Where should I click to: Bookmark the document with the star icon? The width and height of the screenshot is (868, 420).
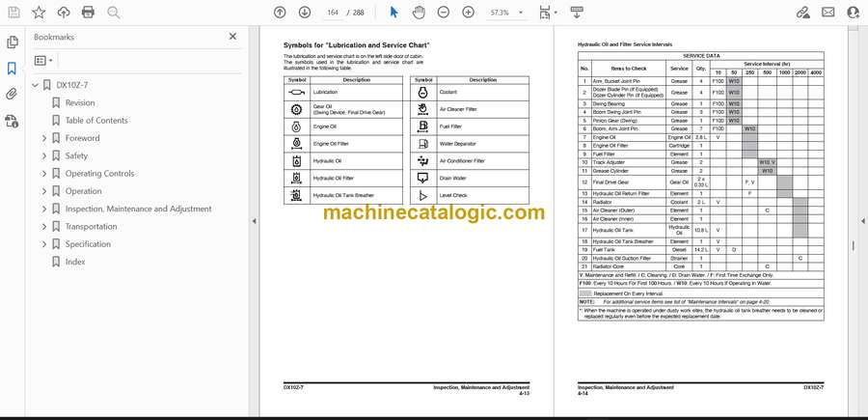tap(39, 13)
